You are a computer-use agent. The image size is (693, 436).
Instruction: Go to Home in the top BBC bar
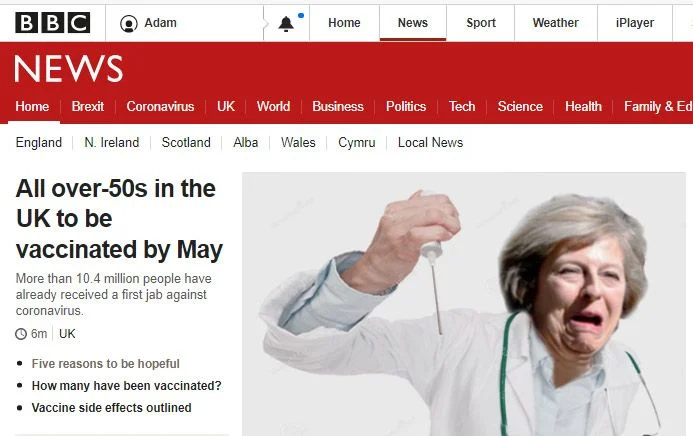coord(344,23)
